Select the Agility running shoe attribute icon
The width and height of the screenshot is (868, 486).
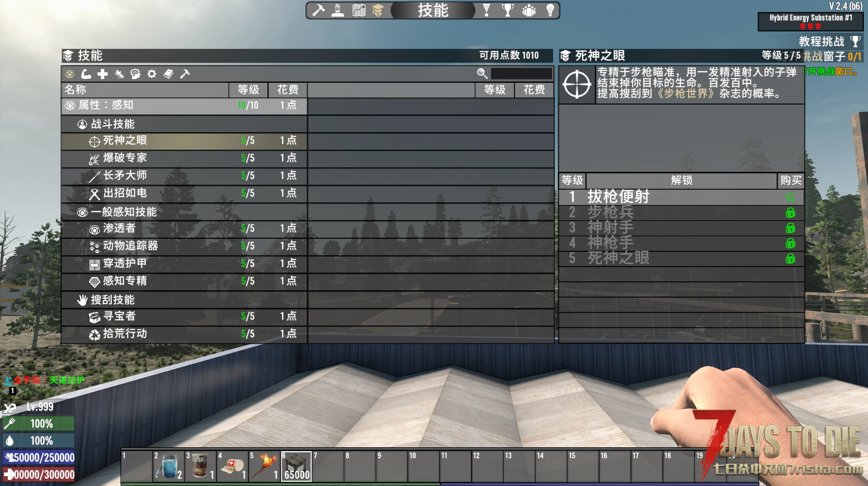coord(119,74)
